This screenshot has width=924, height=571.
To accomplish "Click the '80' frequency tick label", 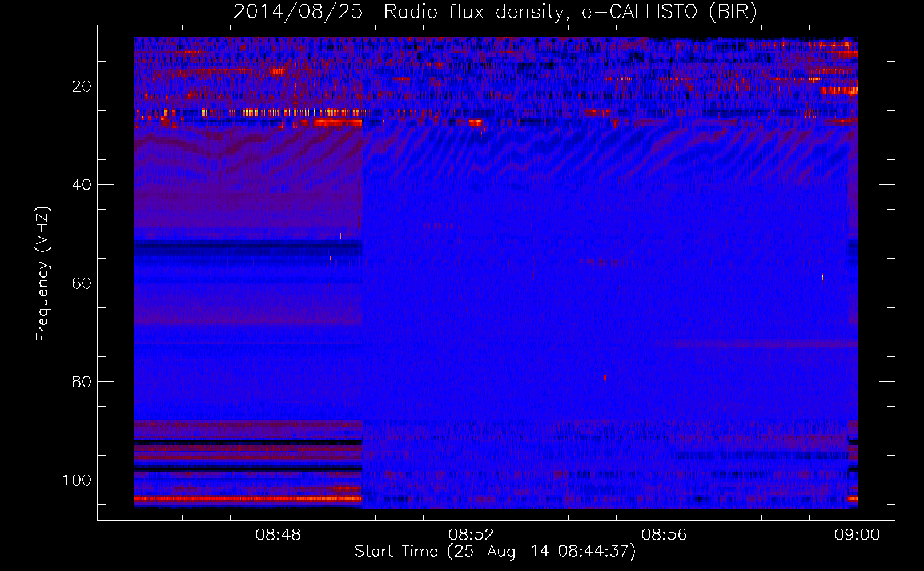I will pos(82,382).
